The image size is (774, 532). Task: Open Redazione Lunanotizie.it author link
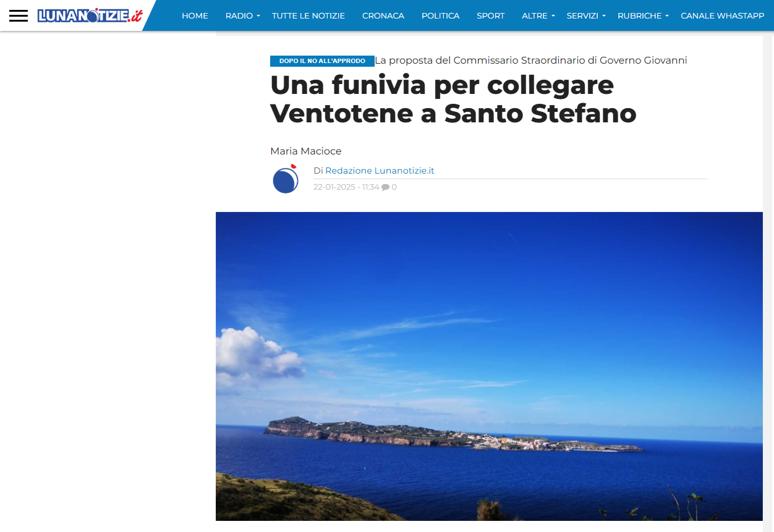click(380, 171)
